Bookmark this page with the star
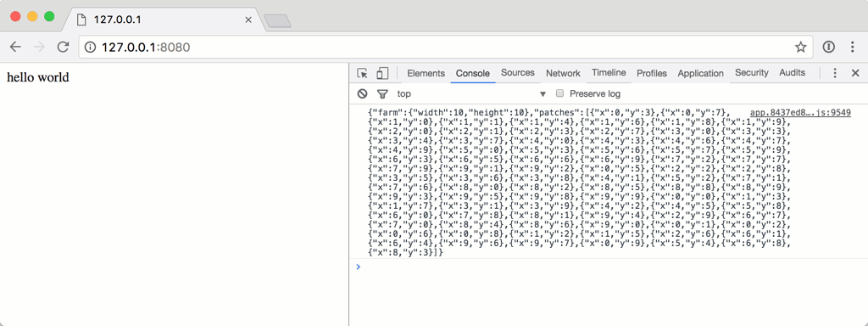 tap(800, 48)
